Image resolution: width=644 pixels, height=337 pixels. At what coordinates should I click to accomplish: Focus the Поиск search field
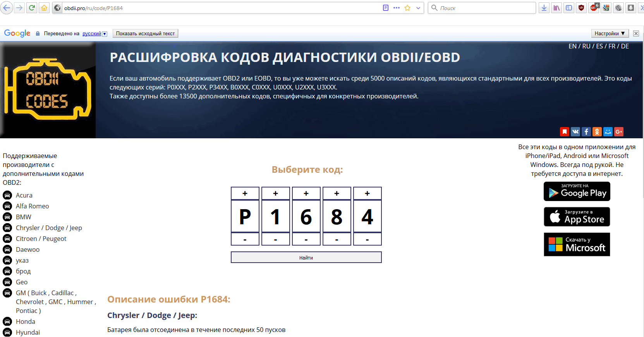pos(482,8)
